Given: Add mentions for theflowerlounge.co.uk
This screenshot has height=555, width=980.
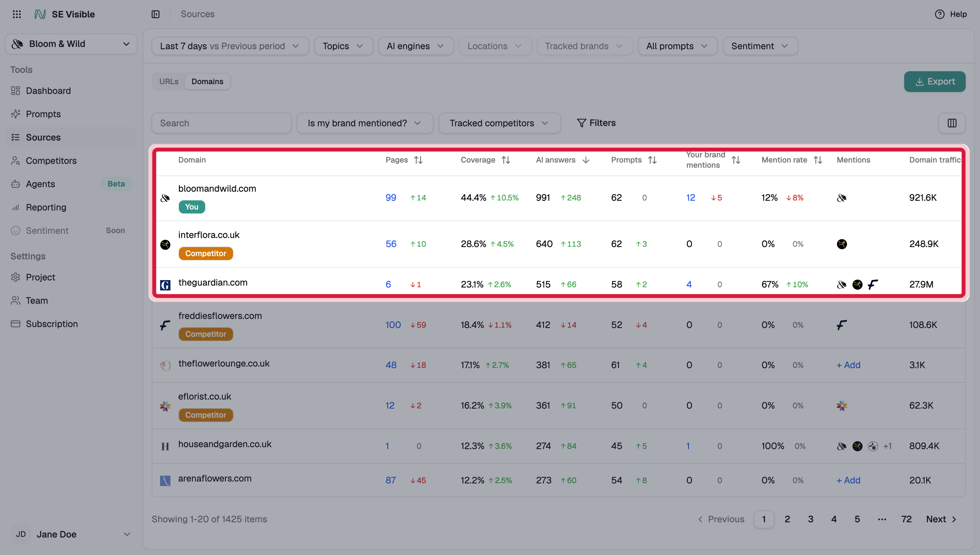Looking at the screenshot, I should click(x=848, y=365).
